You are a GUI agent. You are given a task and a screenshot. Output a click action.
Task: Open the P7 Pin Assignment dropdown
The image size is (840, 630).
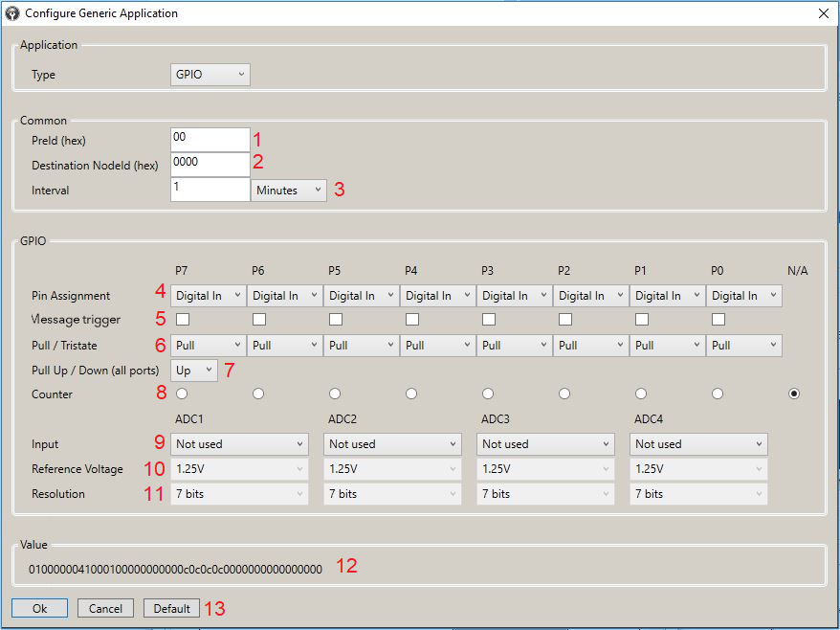click(x=209, y=296)
